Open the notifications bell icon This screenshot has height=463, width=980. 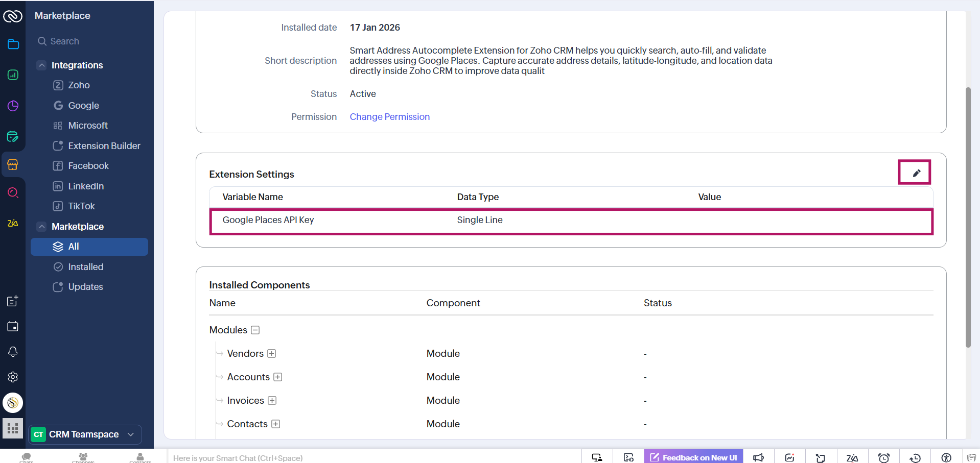(x=13, y=352)
